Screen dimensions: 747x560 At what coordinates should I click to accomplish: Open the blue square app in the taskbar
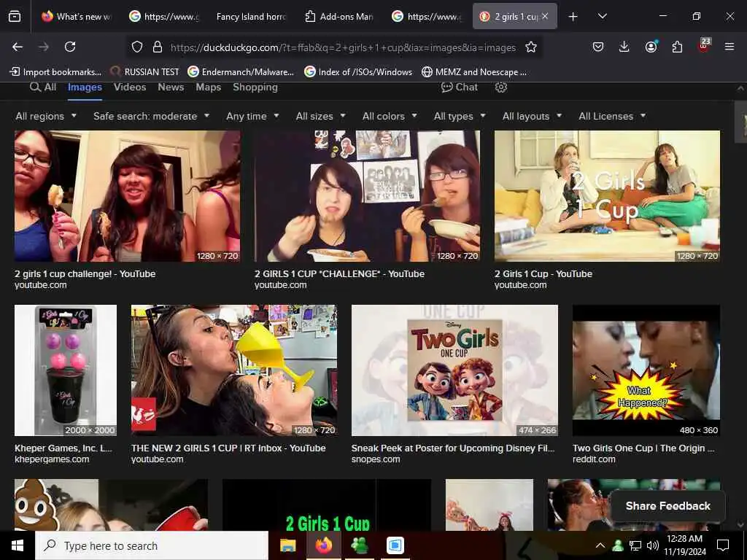(x=395, y=545)
